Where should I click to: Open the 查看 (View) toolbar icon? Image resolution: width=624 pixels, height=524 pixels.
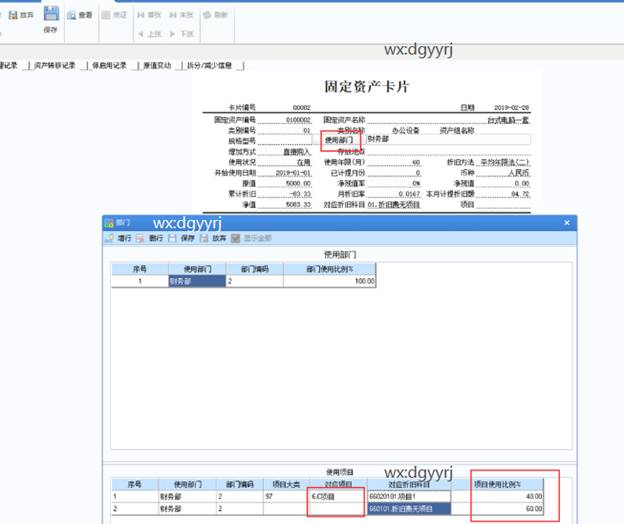80,15
